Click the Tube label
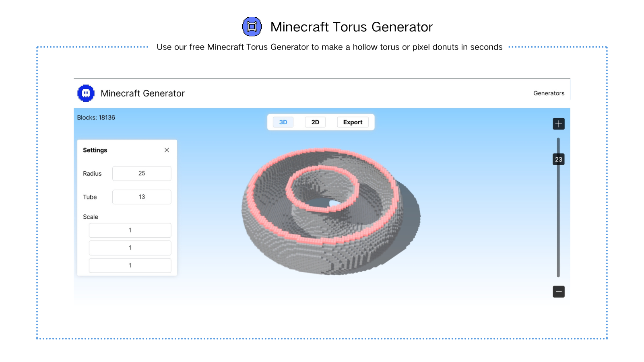 90,197
